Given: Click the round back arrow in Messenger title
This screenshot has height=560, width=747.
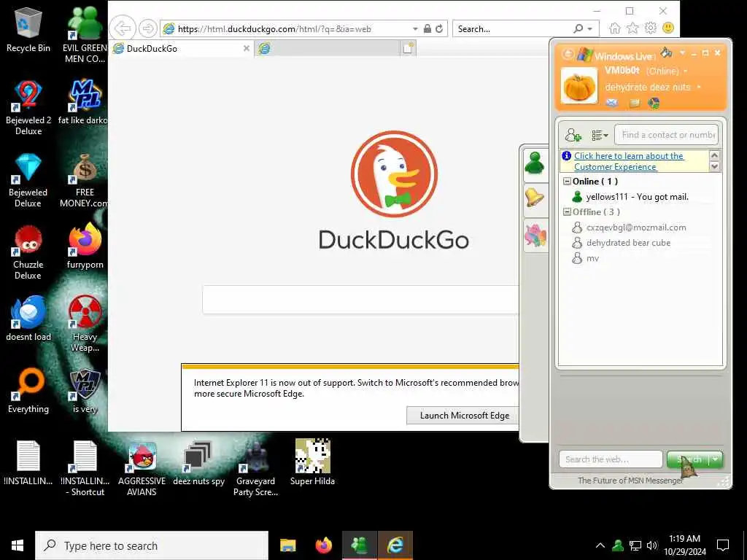Looking at the screenshot, I should point(568,54).
